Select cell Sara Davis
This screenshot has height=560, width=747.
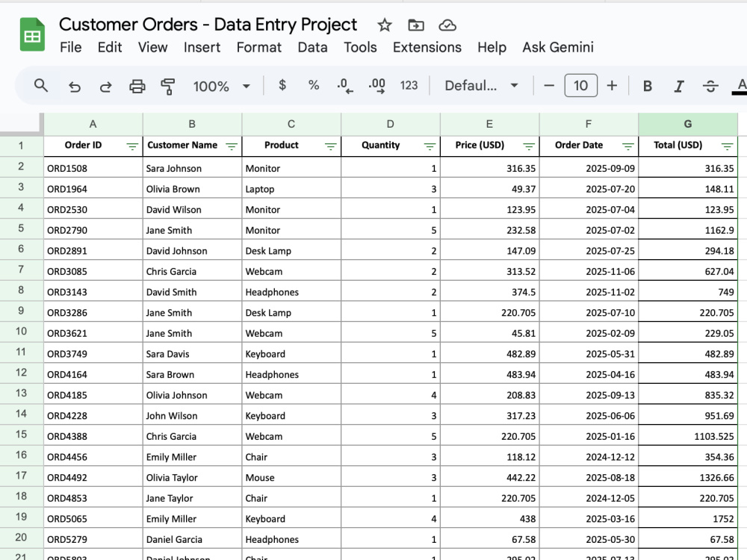(192, 354)
